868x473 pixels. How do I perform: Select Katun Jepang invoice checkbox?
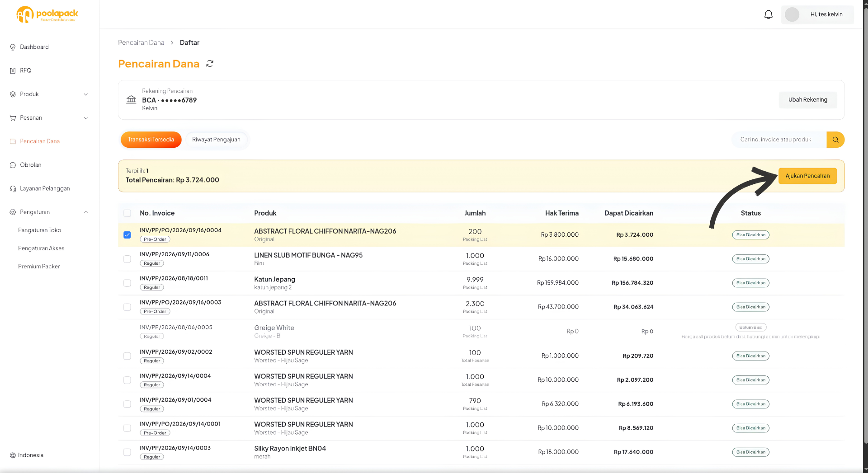127,283
